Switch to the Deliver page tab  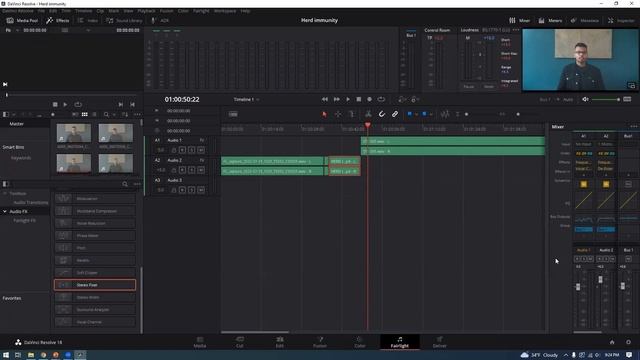point(439,342)
